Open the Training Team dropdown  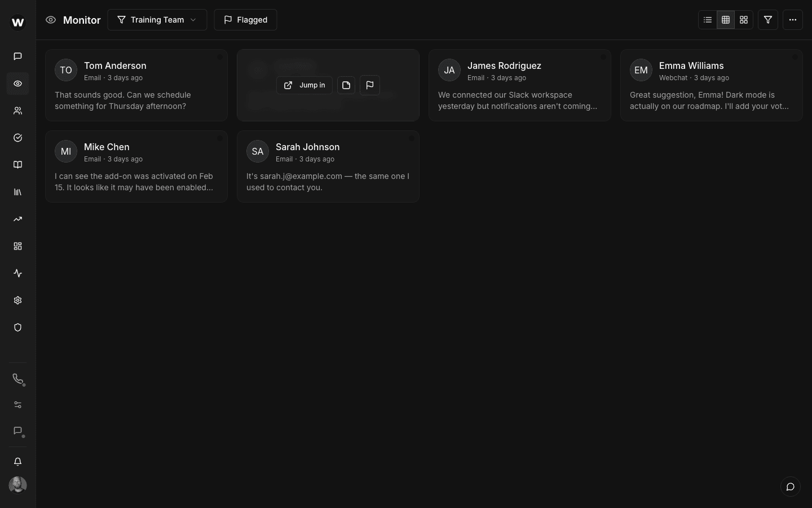(x=157, y=20)
